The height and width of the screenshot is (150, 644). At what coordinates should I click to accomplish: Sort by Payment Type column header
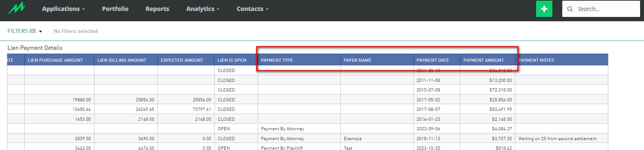click(x=277, y=60)
